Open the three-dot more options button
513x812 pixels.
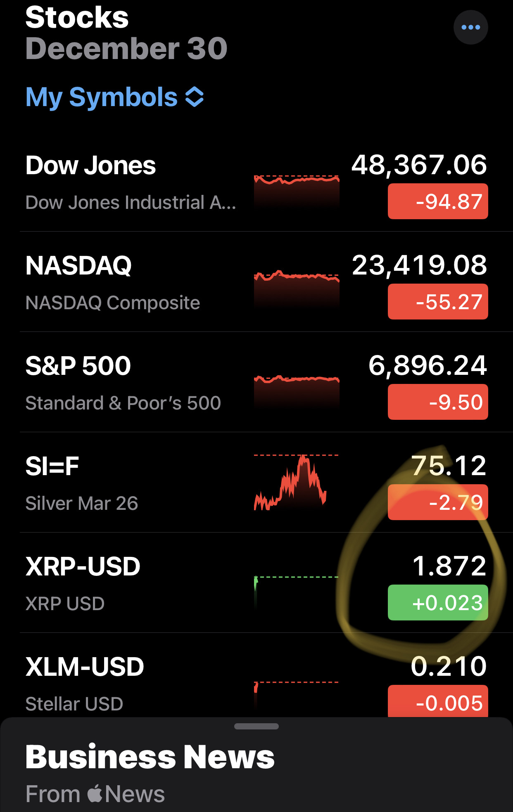click(470, 27)
